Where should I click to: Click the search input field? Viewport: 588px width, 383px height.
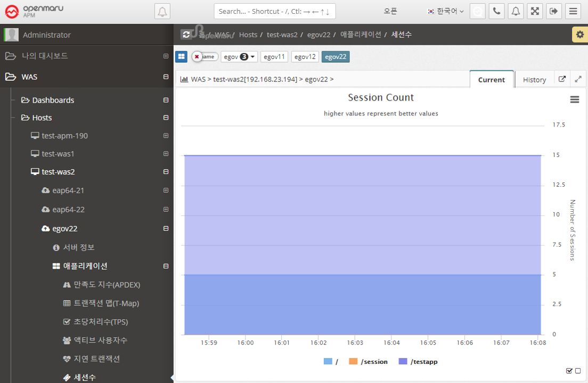tap(274, 11)
